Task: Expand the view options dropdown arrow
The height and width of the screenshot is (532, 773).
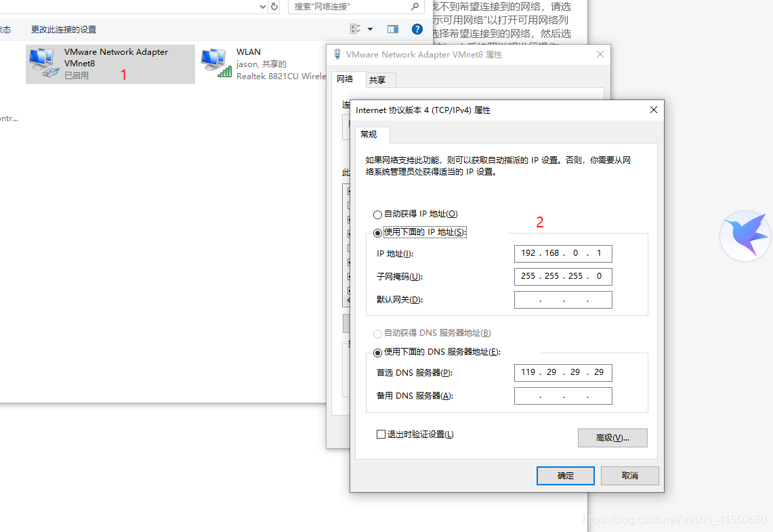Action: 370,29
